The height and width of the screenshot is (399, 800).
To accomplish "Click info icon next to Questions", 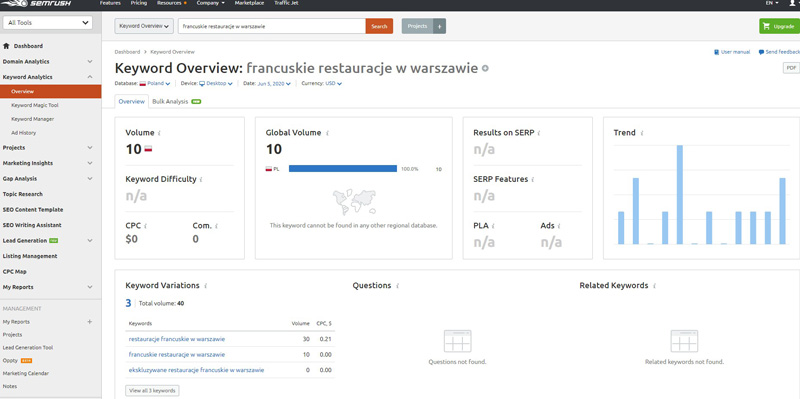I will pyautogui.click(x=397, y=286).
